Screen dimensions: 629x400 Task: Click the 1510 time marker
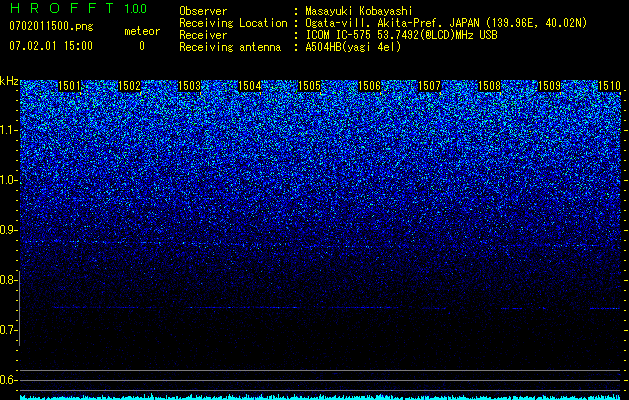(609, 86)
